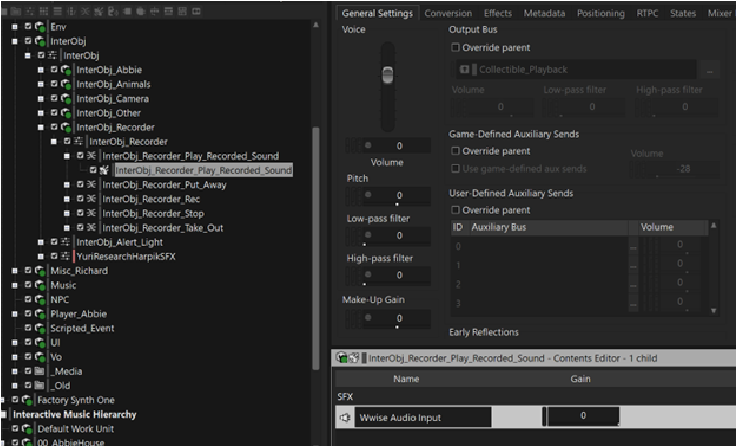
Task: Click the folder icon beside _Media
Action: tap(40, 371)
